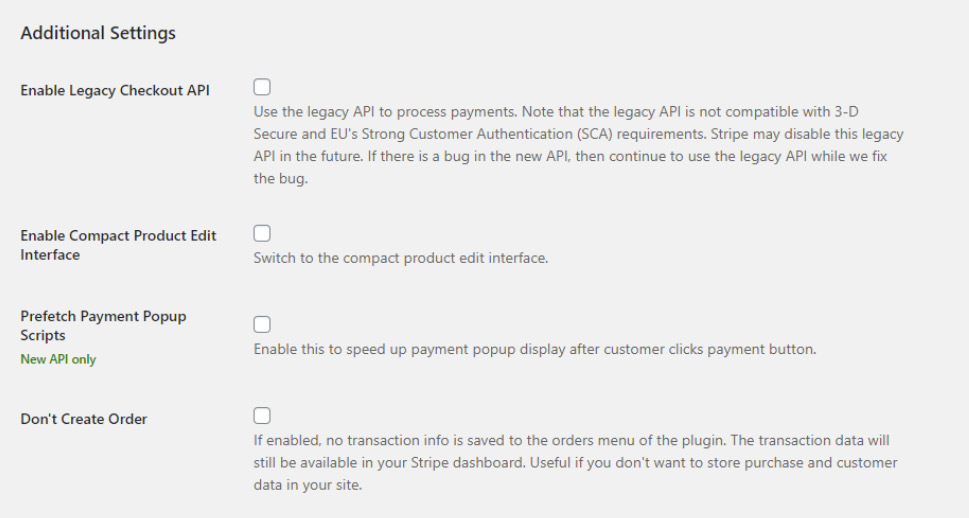
Task: Click the Additional Settings section heading
Action: tap(98, 33)
